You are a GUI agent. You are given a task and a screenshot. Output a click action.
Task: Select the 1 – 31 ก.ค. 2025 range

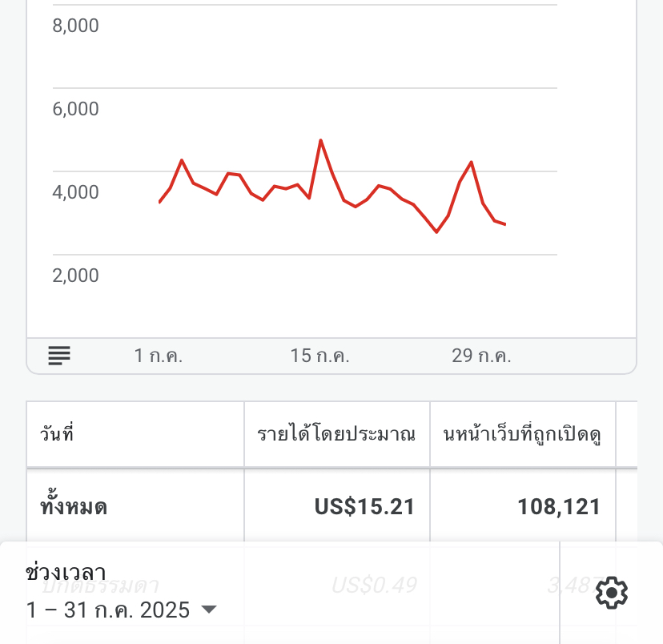pyautogui.click(x=108, y=610)
